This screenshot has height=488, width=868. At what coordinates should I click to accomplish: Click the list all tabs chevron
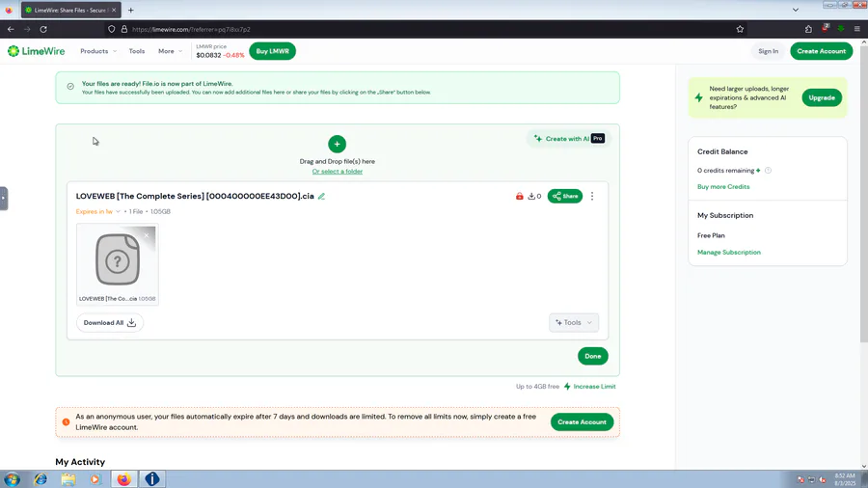point(796,10)
